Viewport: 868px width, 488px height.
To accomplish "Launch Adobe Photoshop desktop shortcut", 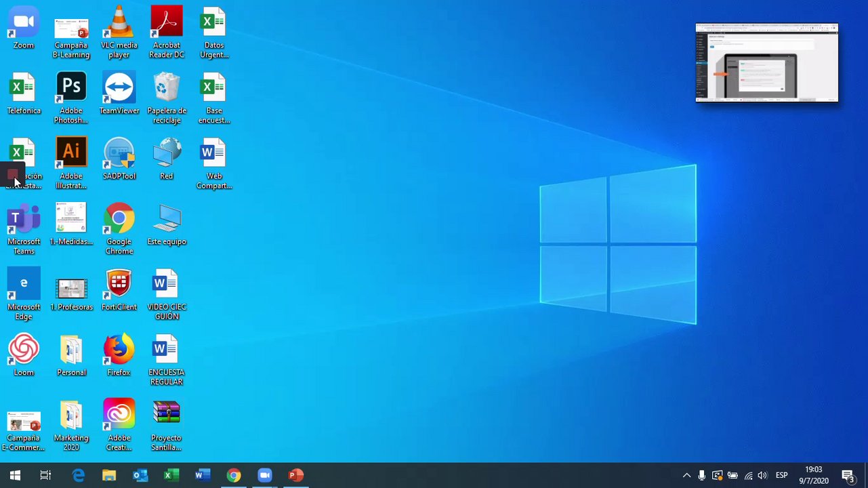I will click(71, 98).
